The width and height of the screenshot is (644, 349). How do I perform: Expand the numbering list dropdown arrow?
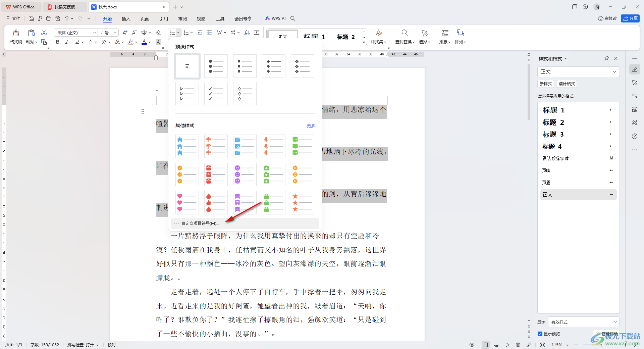pos(192,33)
